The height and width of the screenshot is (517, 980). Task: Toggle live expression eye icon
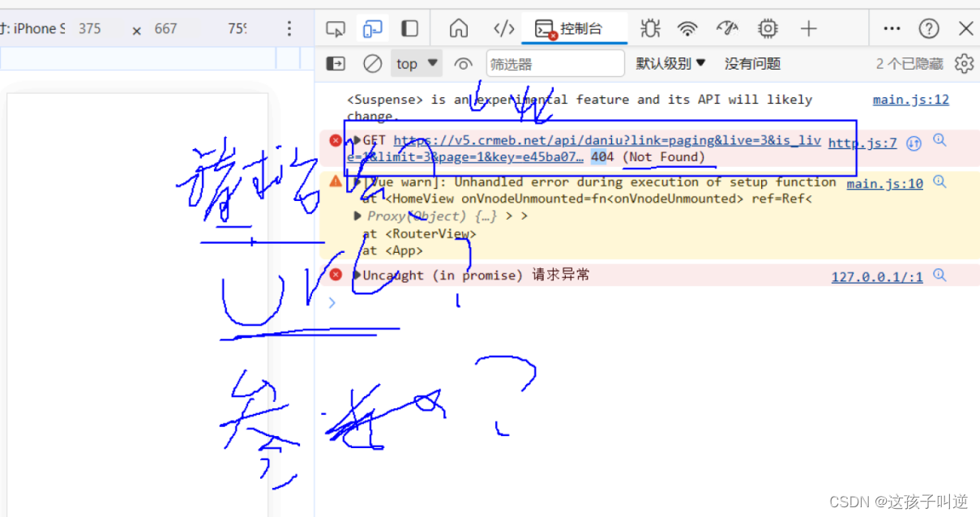click(463, 63)
